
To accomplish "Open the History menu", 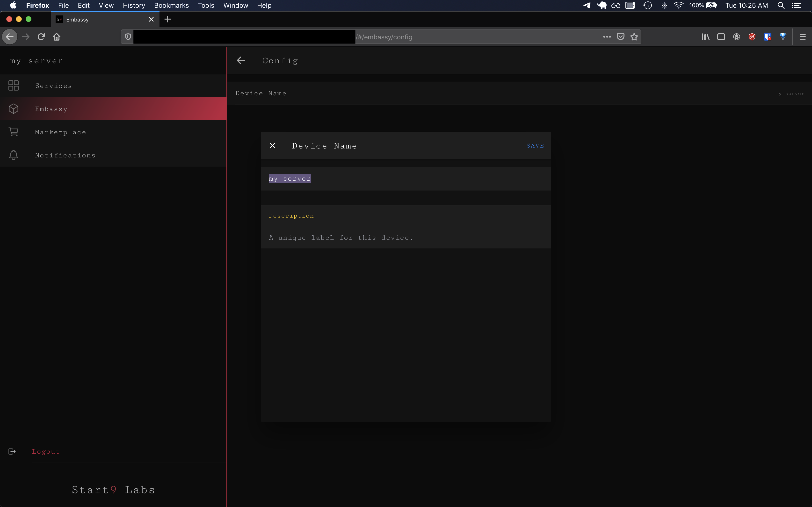I will tap(134, 5).
